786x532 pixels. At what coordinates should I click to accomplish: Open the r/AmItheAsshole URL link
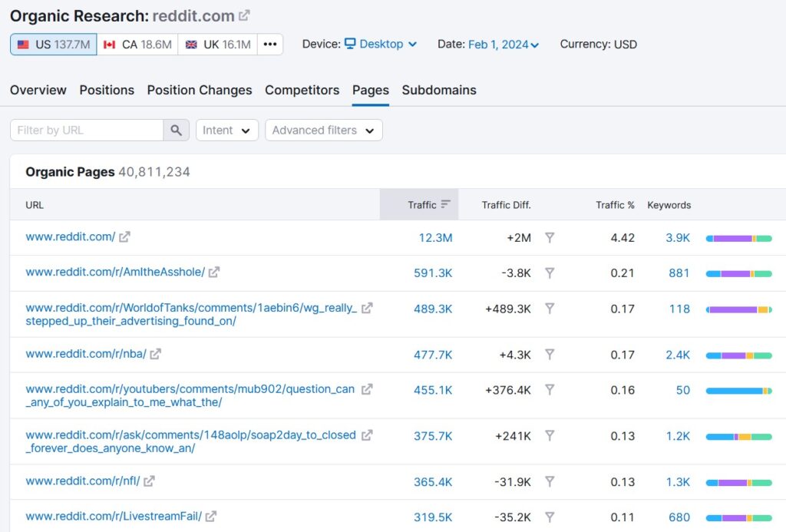115,273
